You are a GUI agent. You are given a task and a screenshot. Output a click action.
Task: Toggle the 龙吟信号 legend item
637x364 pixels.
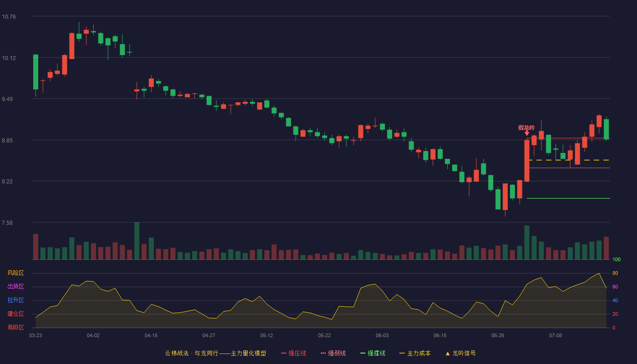point(460,353)
